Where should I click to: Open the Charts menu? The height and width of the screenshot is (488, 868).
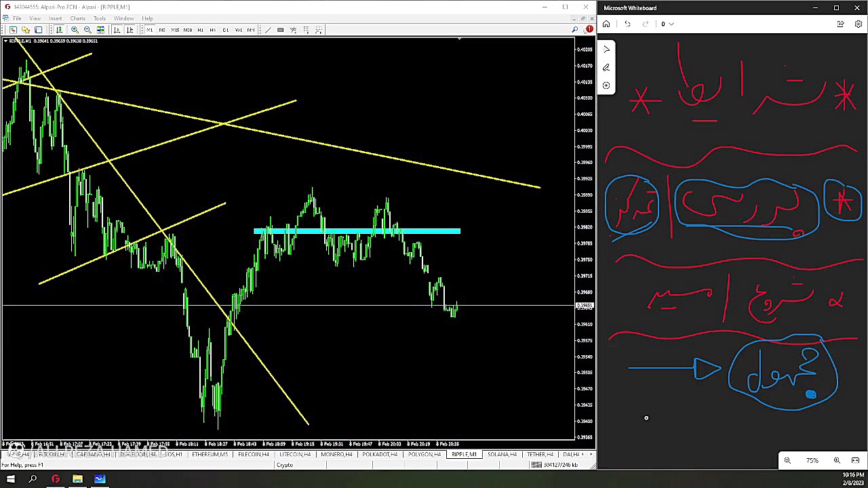tap(77, 18)
